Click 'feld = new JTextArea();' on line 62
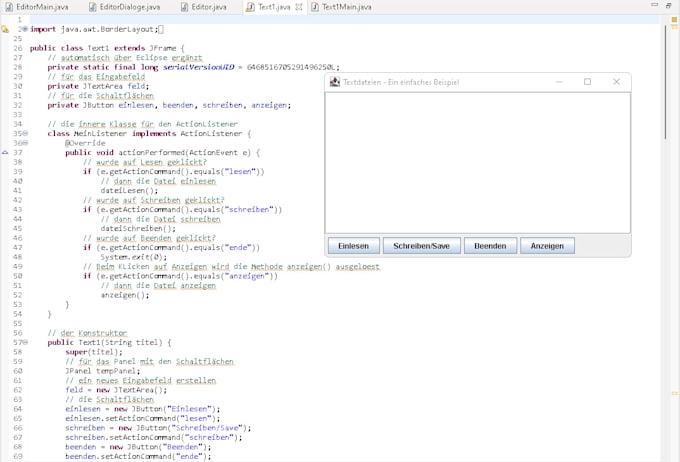The image size is (680, 462). [x=116, y=390]
